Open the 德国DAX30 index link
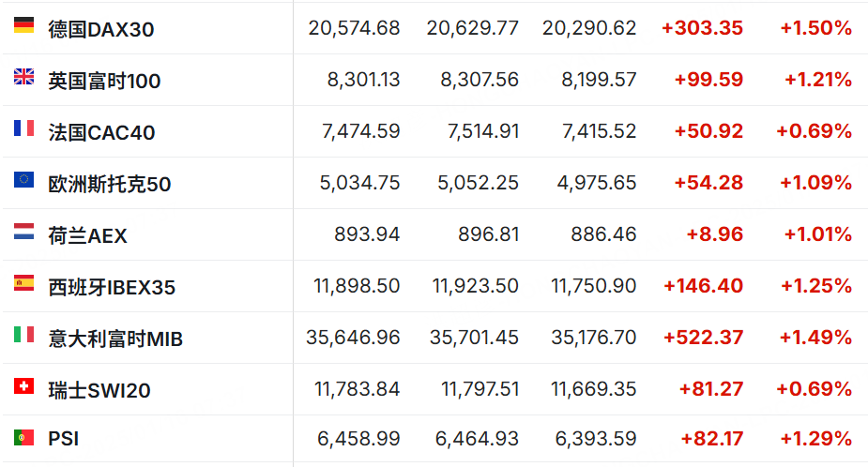This screenshot has width=868, height=467. [101, 29]
